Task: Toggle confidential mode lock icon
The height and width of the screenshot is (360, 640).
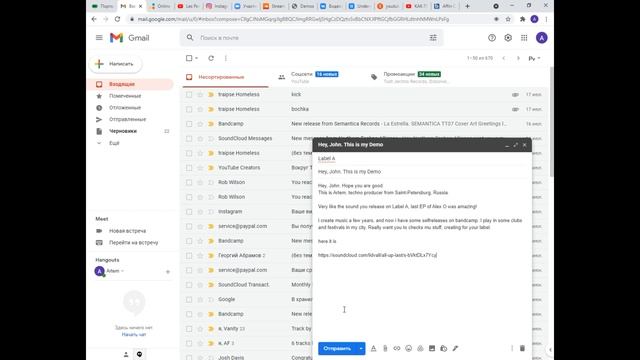Action: (x=444, y=348)
